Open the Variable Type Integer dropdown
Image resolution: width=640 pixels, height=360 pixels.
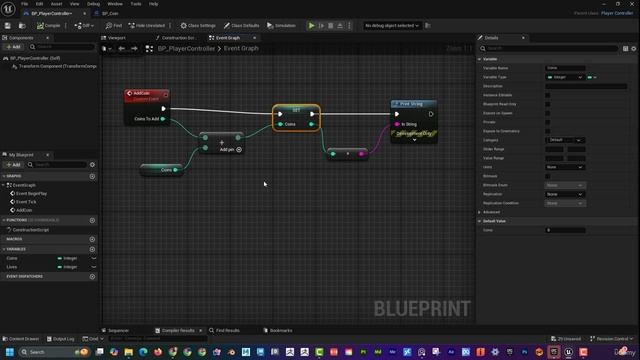click(565, 77)
